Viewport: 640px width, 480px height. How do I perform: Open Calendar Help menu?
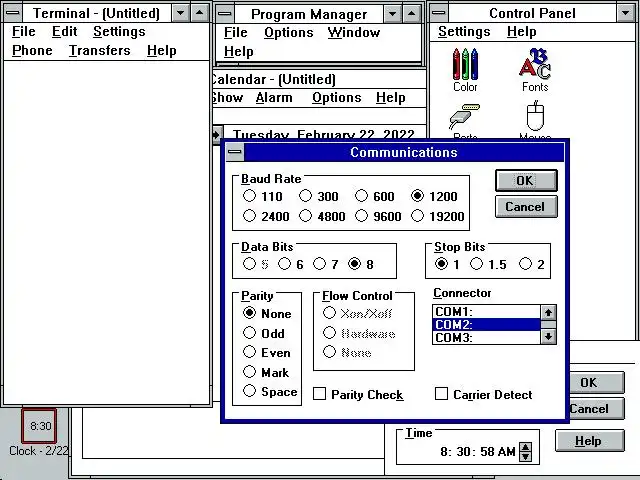coord(391,98)
